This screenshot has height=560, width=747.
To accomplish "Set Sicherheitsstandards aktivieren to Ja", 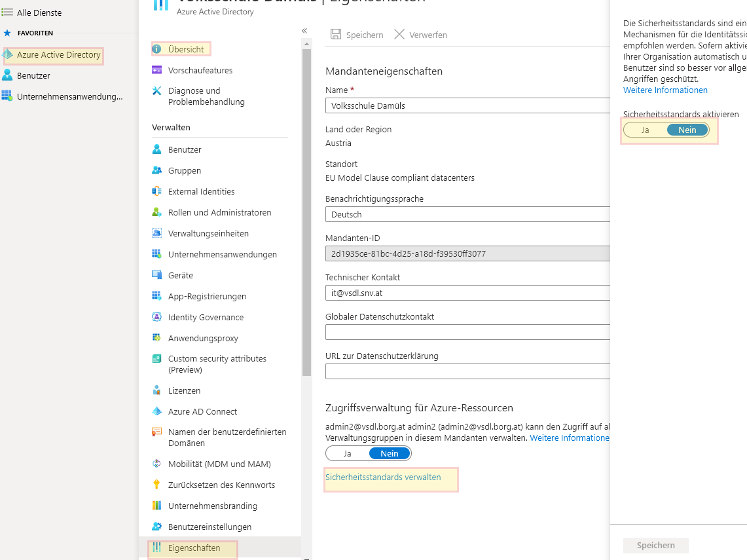I will click(x=645, y=130).
